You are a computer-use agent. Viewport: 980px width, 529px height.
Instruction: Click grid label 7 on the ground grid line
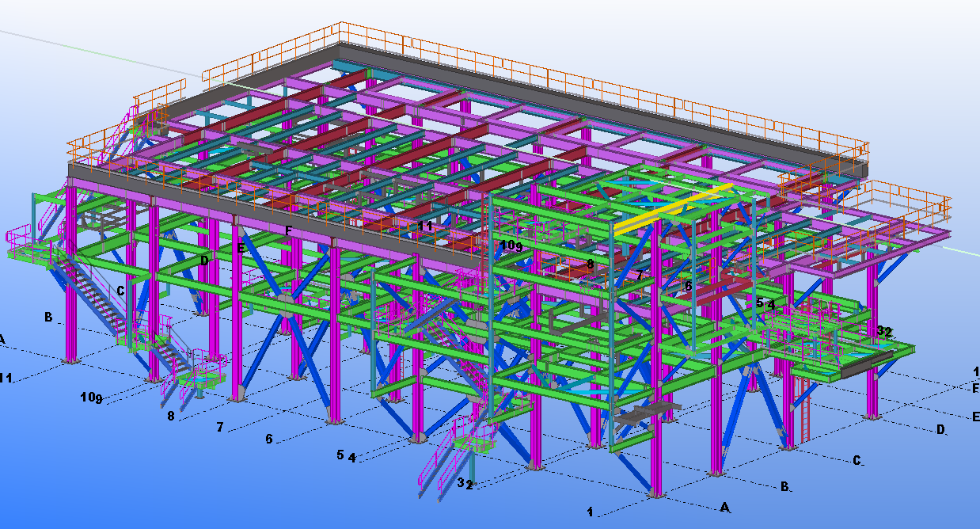click(x=220, y=427)
